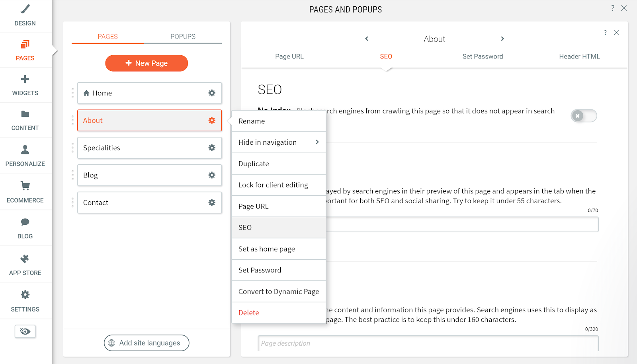Open the Blog section
The image size is (637, 364).
pyautogui.click(x=25, y=228)
